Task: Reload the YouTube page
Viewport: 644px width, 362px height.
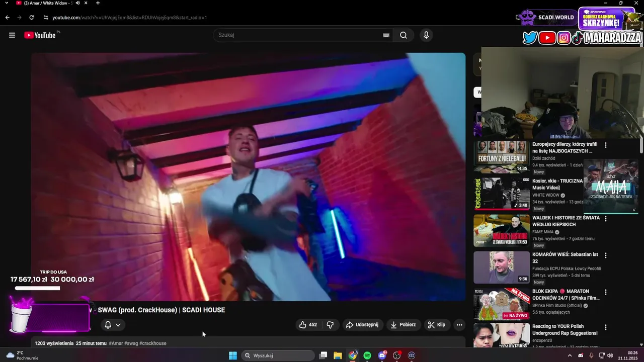Action: [x=31, y=17]
